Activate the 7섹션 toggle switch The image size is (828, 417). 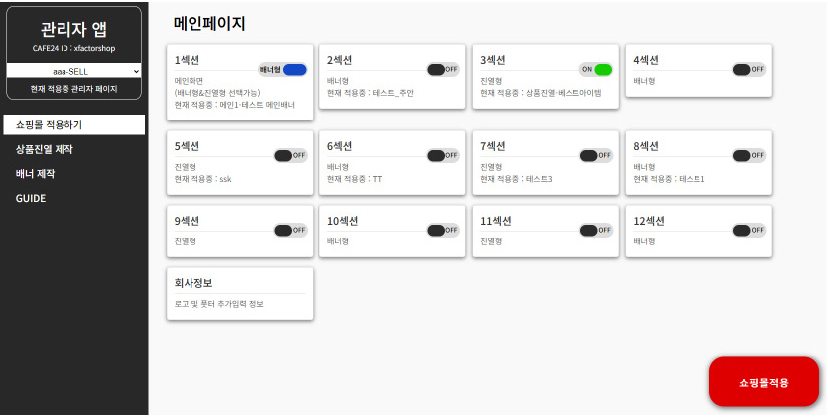point(596,155)
